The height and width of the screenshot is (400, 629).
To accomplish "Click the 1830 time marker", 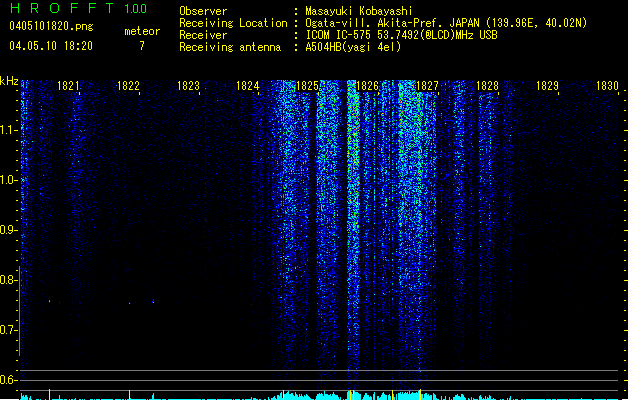I will [607, 86].
